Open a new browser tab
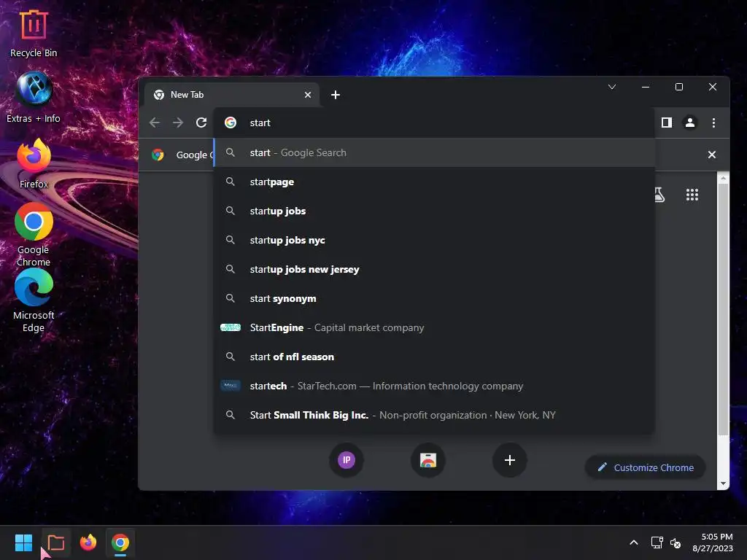The image size is (747, 560). (336, 95)
